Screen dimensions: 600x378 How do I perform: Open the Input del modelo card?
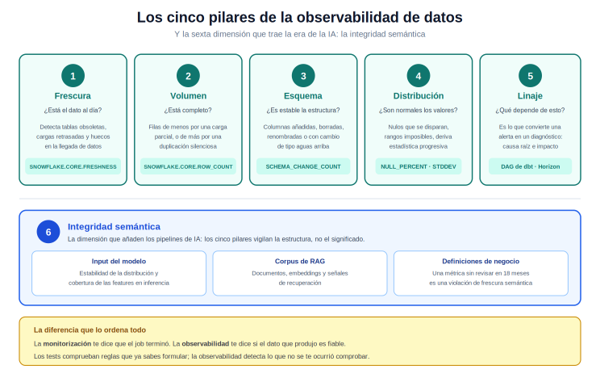pos(119,273)
